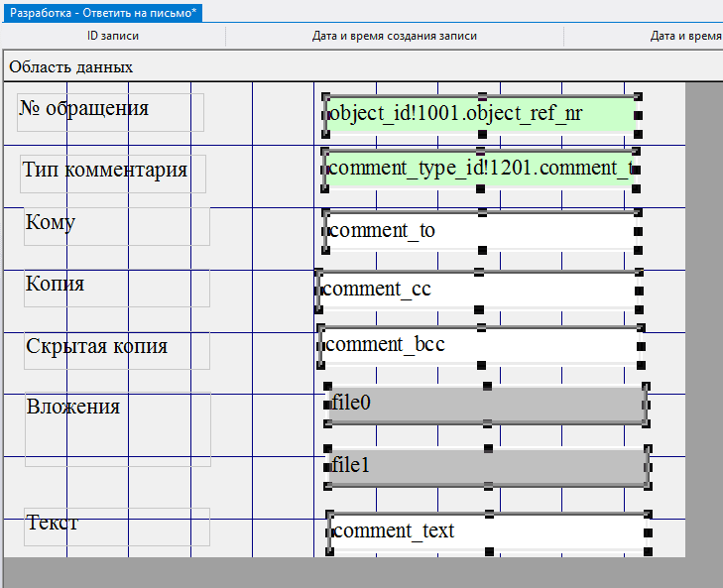Click the comment_bcc field
The image size is (723, 588).
click(480, 345)
